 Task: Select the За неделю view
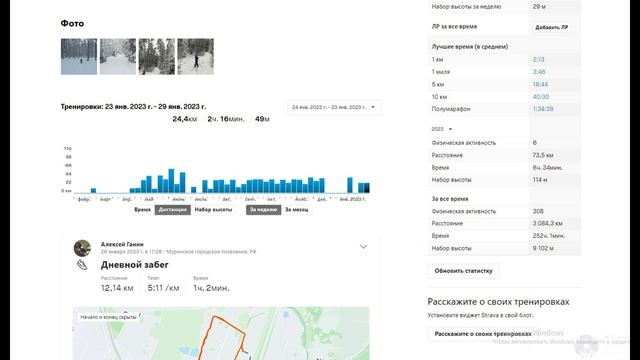click(x=263, y=210)
